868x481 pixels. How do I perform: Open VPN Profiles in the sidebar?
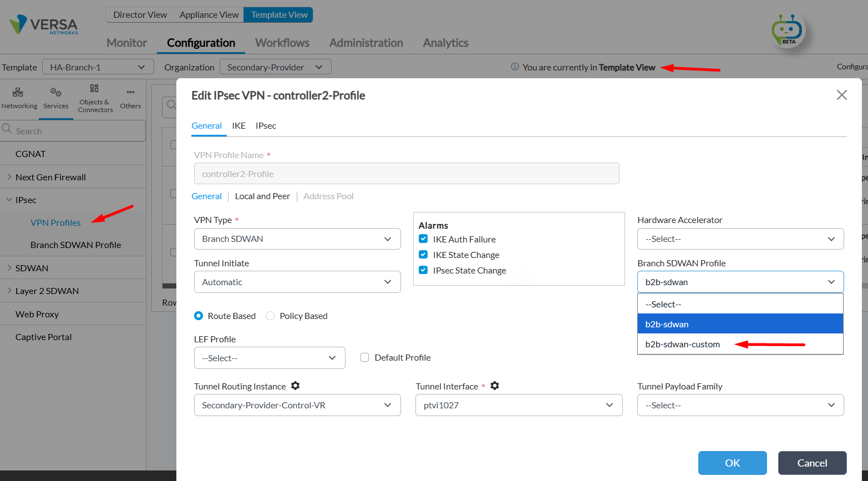click(x=55, y=222)
